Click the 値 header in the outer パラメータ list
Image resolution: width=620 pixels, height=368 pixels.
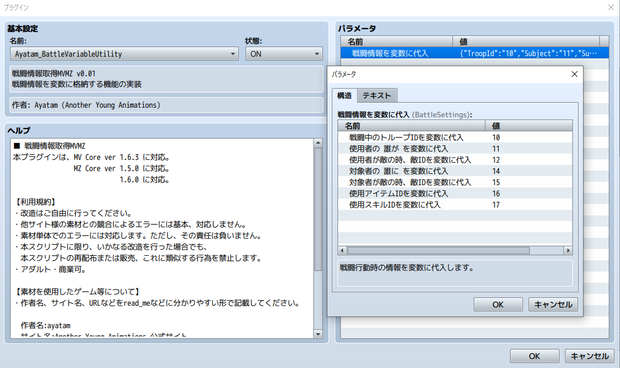click(x=526, y=42)
